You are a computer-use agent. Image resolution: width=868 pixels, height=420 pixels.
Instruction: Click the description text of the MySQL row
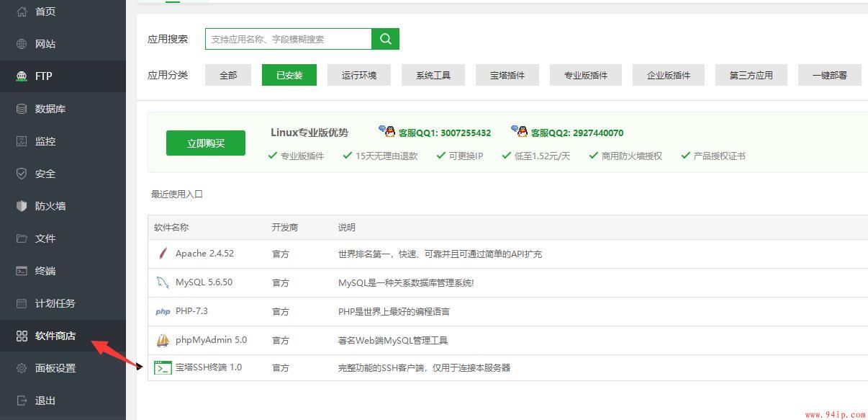click(406, 282)
